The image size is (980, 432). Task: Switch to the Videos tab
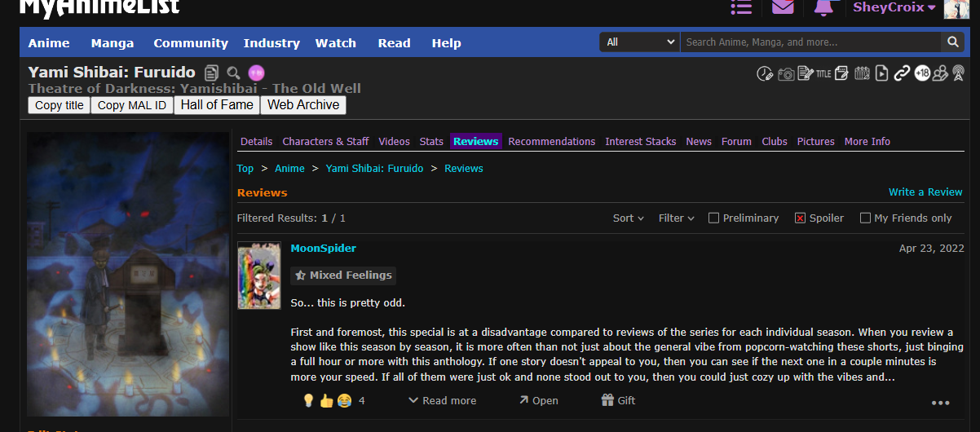click(x=395, y=142)
